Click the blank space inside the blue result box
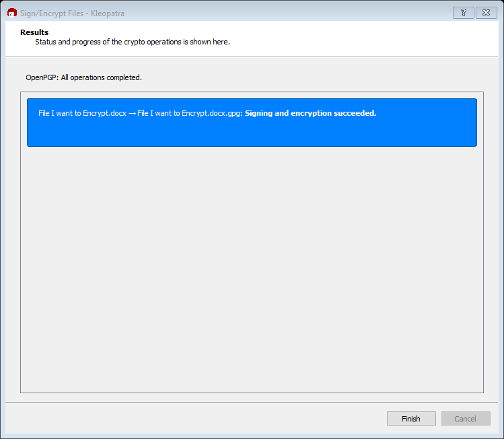This screenshot has width=504, height=439. [252, 133]
